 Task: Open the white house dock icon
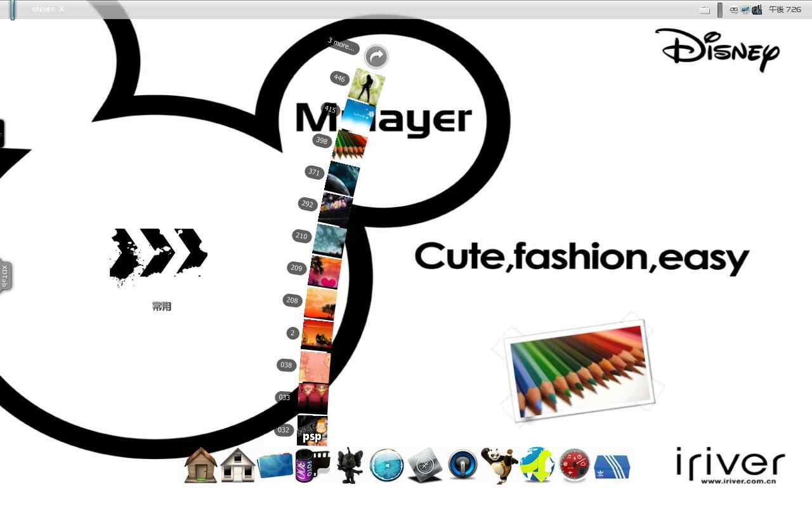click(x=238, y=465)
